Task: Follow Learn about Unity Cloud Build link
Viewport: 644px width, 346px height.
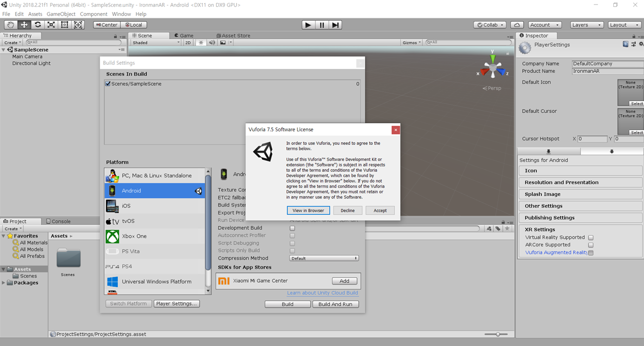Action: [323, 293]
